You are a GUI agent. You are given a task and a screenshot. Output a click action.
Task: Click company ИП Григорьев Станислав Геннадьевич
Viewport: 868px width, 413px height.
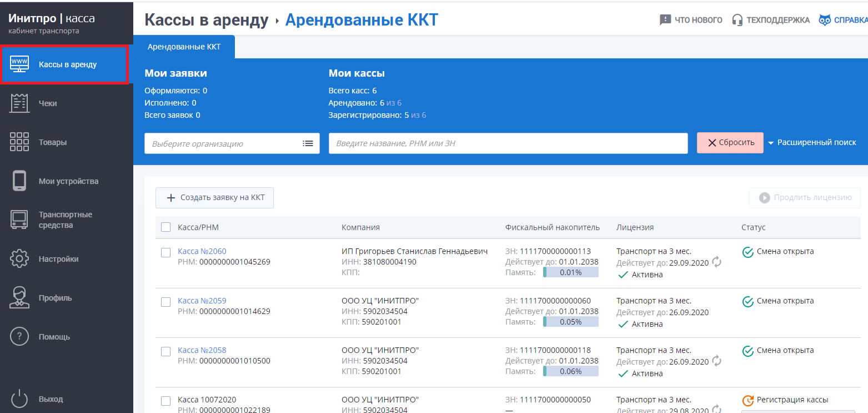414,251
